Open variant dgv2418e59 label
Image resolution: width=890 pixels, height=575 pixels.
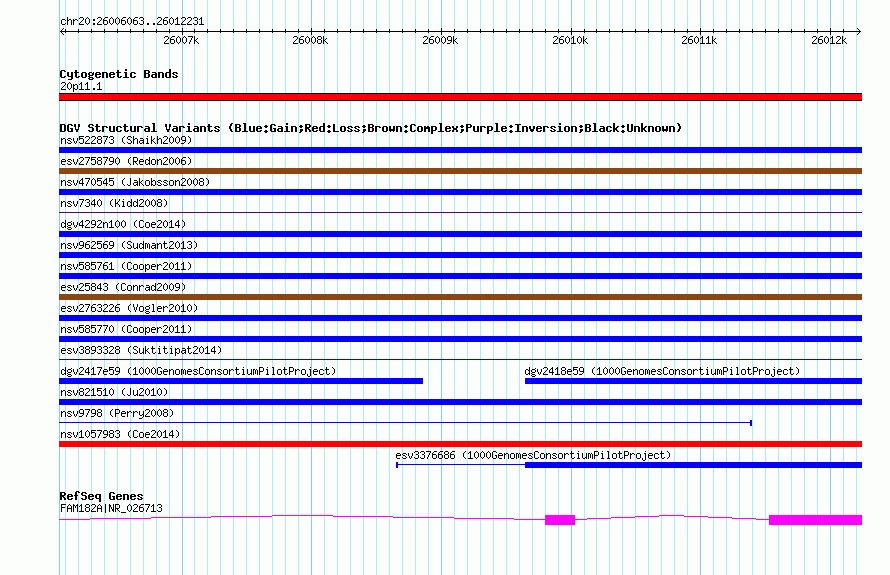(662, 371)
